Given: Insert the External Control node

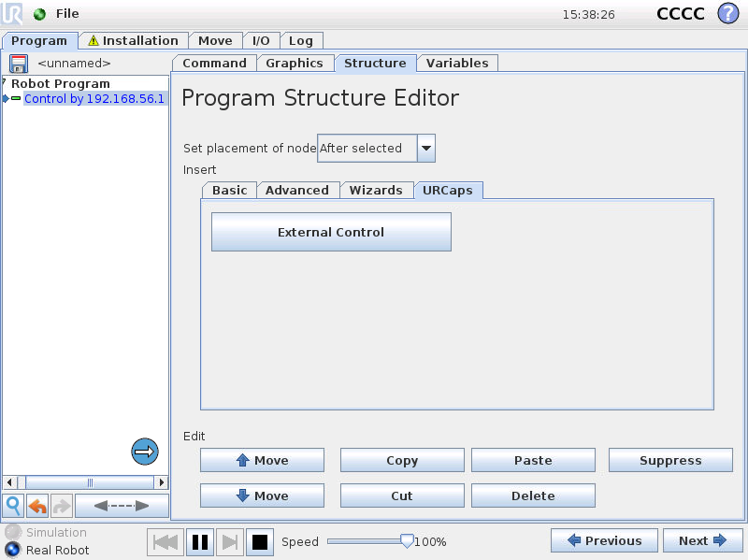Looking at the screenshot, I should point(331,232).
